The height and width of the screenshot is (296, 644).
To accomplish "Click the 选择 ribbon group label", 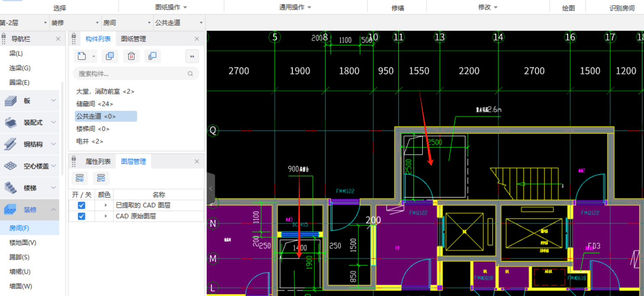I will 59,8.
